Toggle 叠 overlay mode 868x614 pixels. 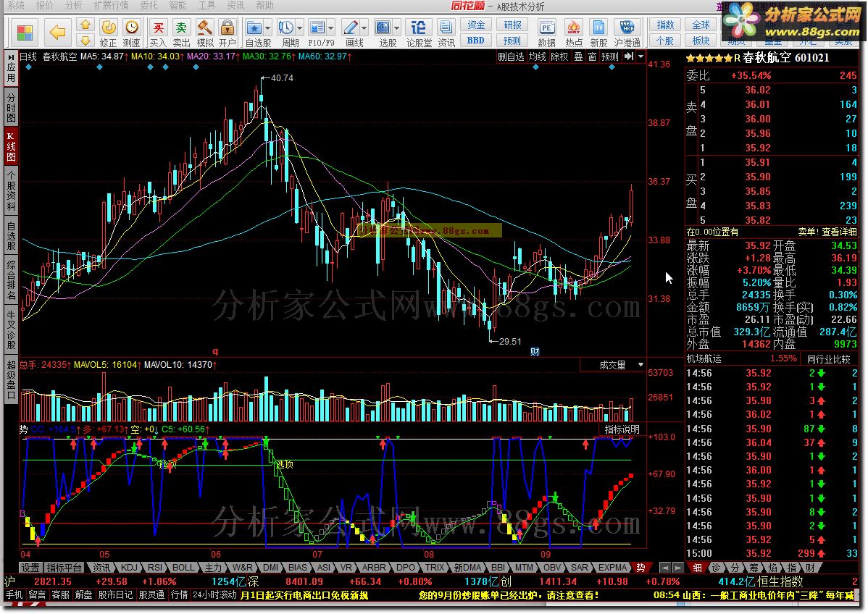click(x=578, y=56)
